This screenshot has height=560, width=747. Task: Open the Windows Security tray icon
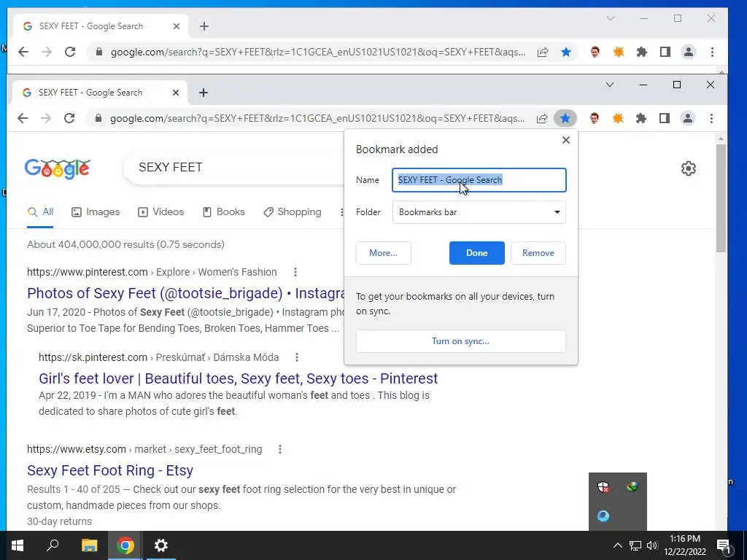pyautogui.click(x=603, y=486)
